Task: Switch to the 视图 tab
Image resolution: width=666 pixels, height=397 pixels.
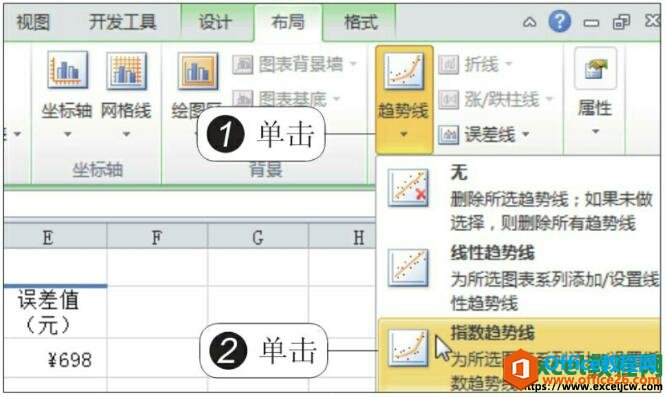Action: pos(33,22)
